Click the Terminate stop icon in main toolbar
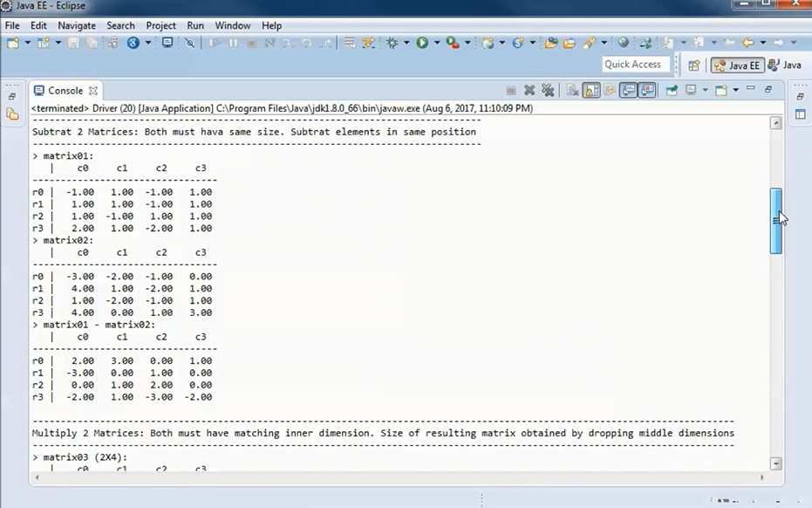This screenshot has width=812, height=508. point(252,43)
